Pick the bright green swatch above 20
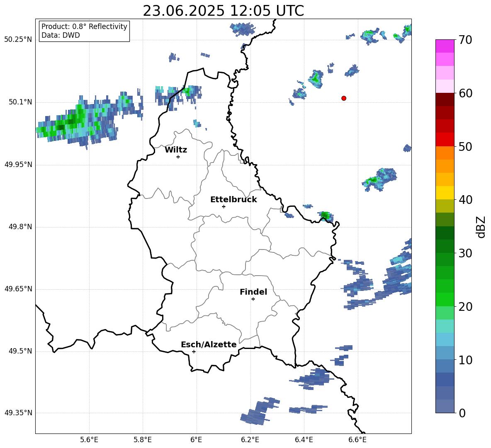491x448 pixels. (445, 299)
